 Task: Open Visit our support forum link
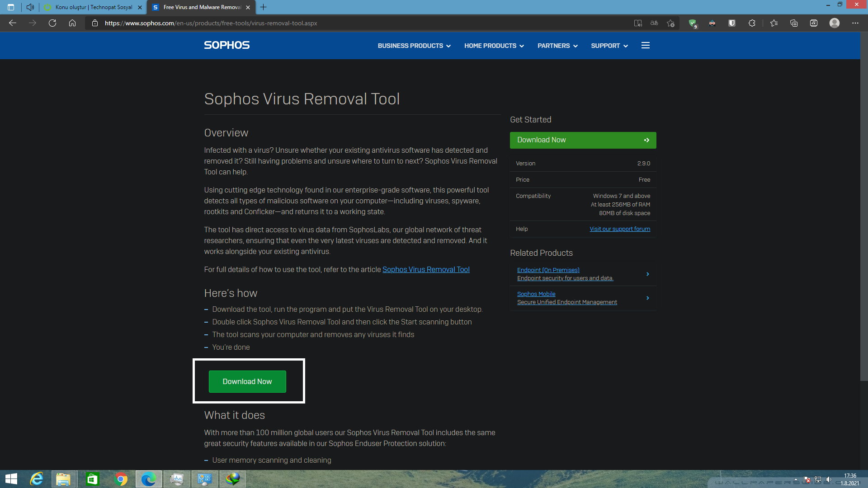(x=620, y=229)
